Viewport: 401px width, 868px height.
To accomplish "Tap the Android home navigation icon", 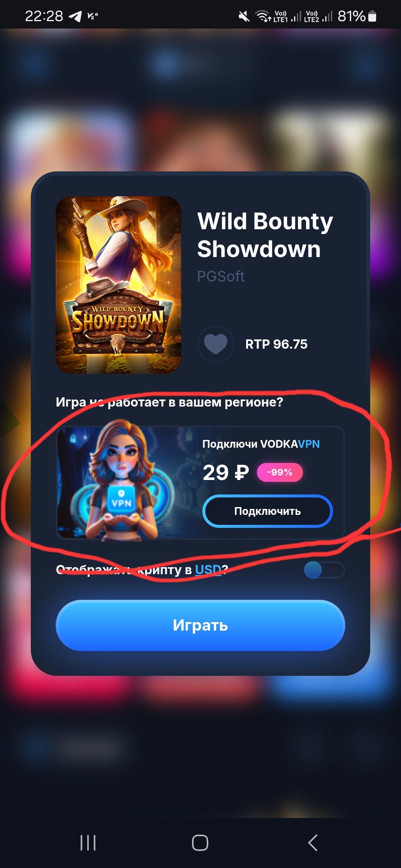I will pos(200,843).
